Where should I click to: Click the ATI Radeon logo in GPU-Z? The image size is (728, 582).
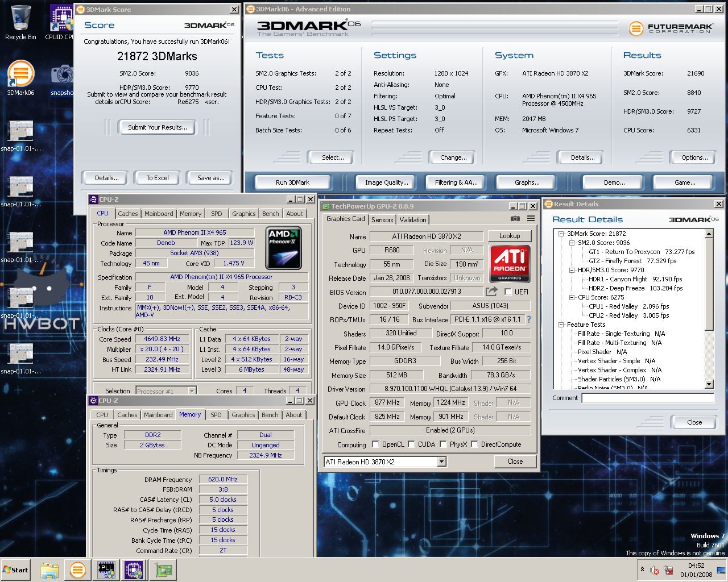510,263
